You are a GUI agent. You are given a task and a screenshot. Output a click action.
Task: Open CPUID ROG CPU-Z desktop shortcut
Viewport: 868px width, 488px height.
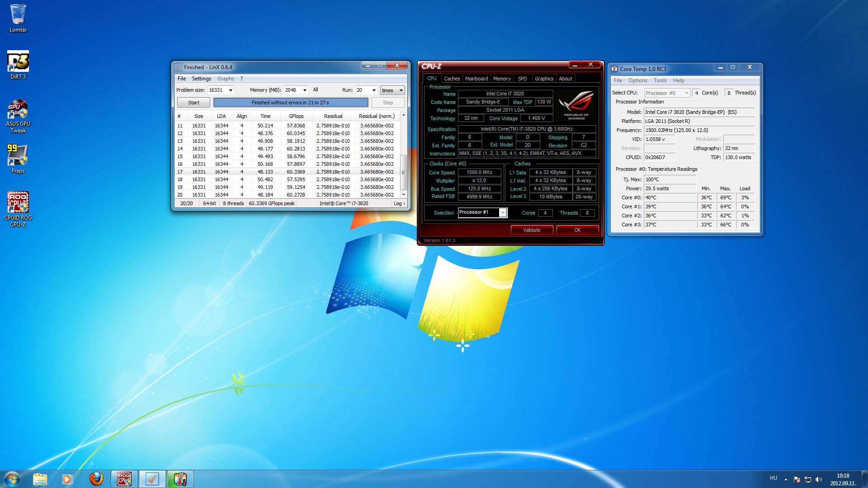tap(18, 209)
